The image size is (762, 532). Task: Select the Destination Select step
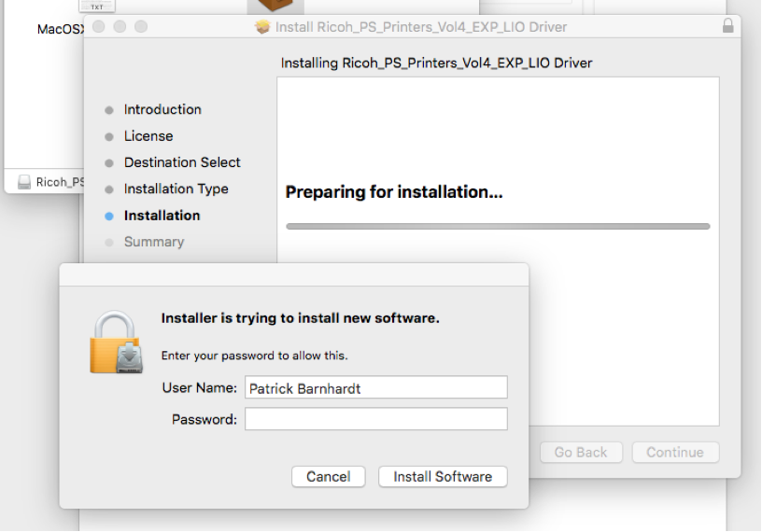click(182, 162)
